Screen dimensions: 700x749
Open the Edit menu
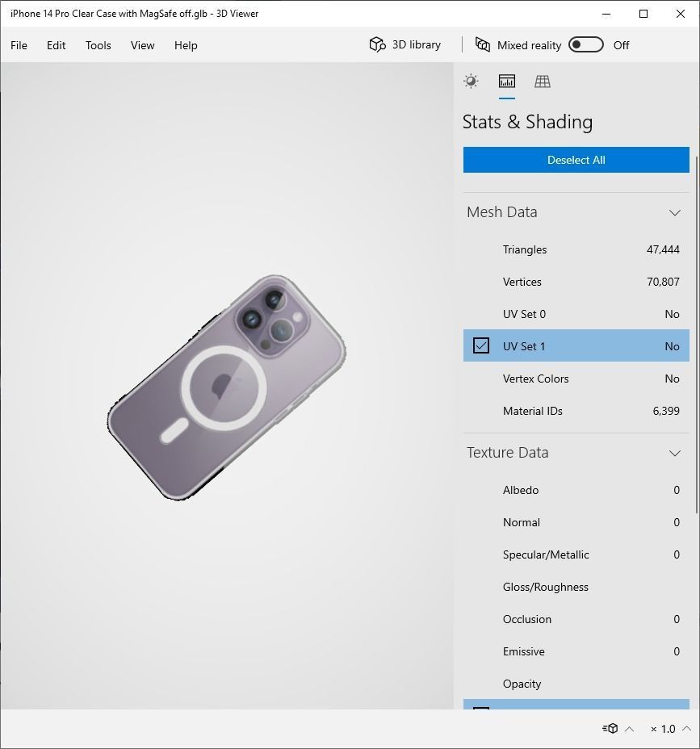[56, 45]
